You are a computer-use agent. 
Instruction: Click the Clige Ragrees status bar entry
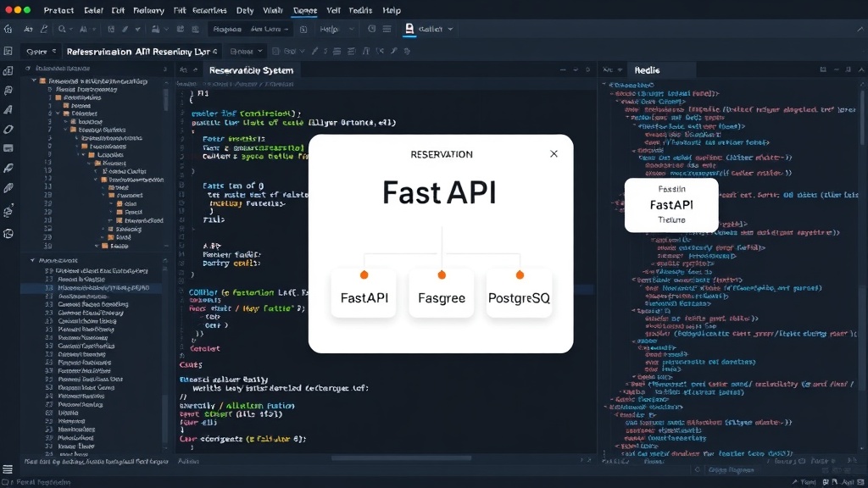(x=731, y=469)
